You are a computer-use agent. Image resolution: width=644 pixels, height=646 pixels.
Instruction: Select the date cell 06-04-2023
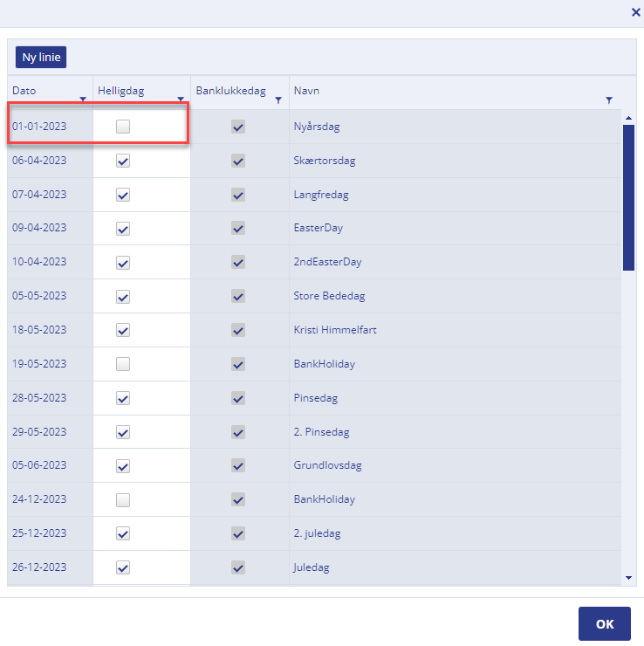[51, 161]
